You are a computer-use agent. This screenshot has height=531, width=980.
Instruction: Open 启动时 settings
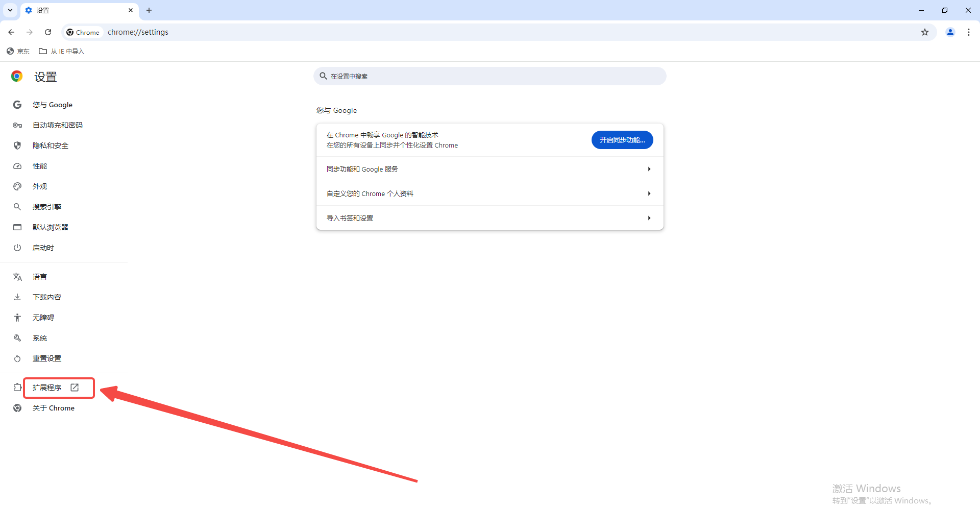pyautogui.click(x=43, y=248)
